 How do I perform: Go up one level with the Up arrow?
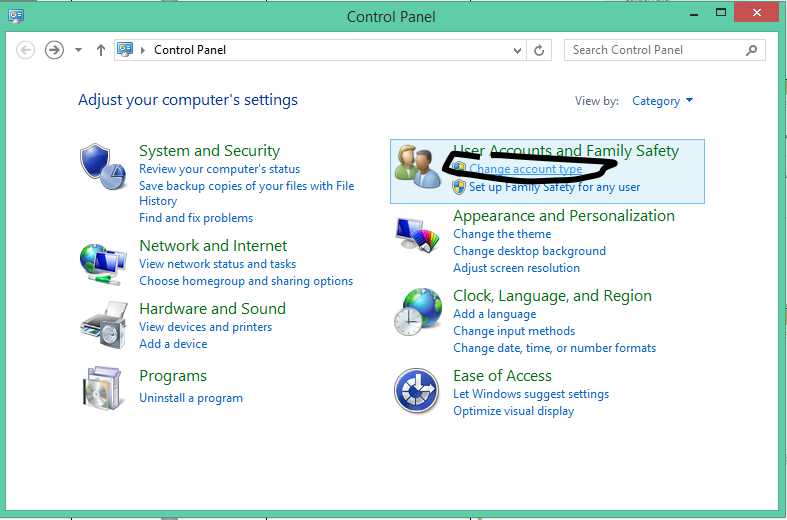pyautogui.click(x=101, y=50)
